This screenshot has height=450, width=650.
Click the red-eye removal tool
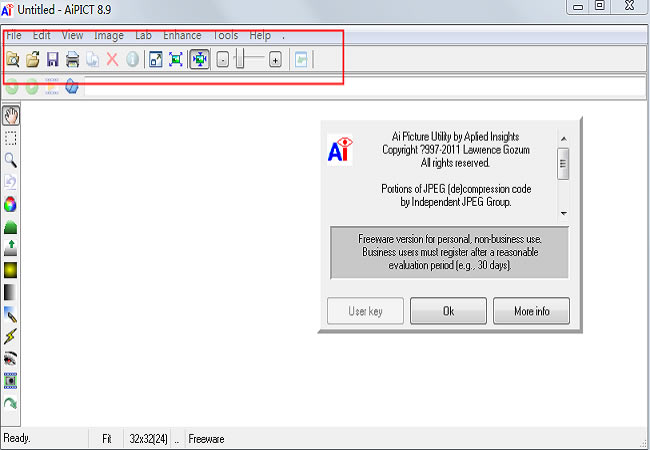(11, 358)
